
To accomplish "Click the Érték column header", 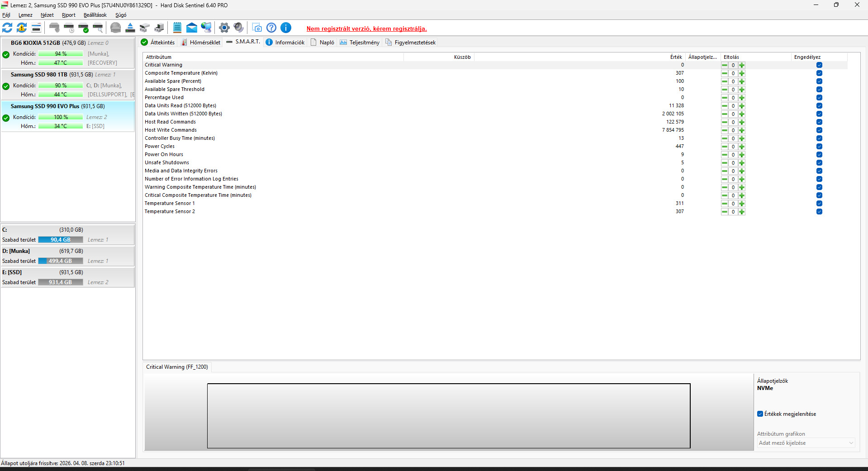I will point(579,57).
